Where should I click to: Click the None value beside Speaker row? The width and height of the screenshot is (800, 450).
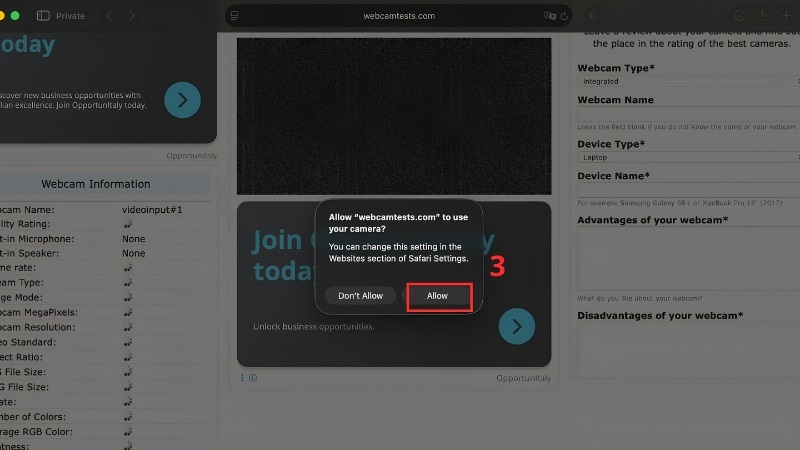[x=134, y=253]
